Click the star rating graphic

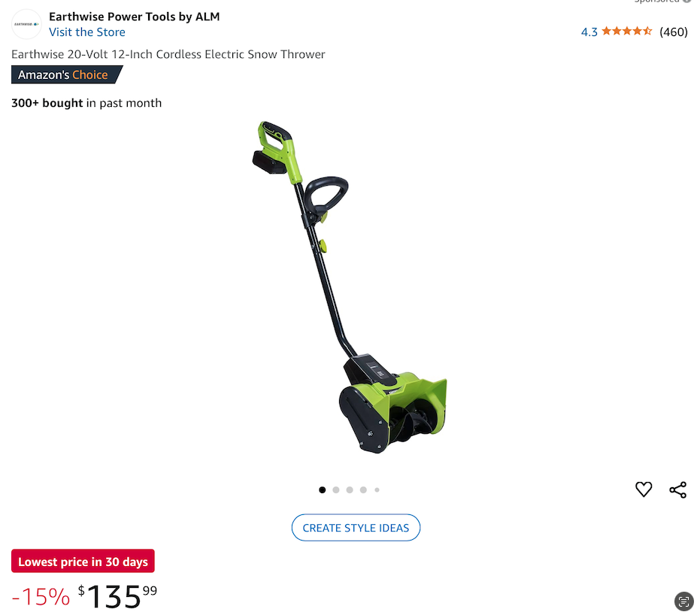(x=627, y=32)
